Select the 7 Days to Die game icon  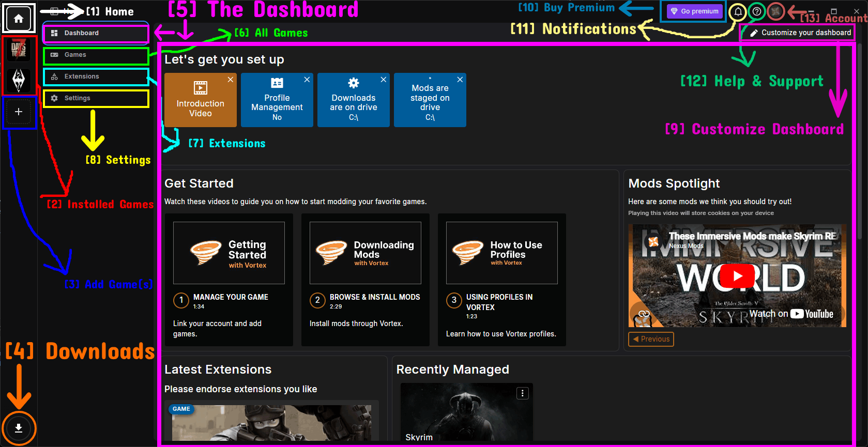click(19, 50)
